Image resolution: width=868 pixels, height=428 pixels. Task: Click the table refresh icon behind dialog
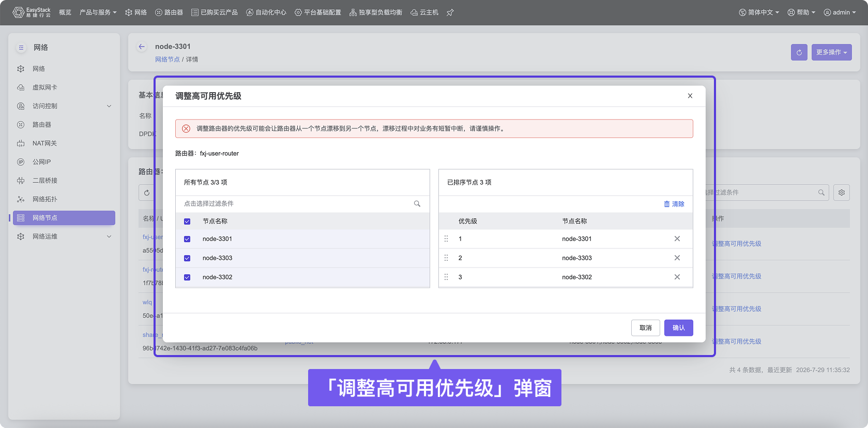point(147,193)
